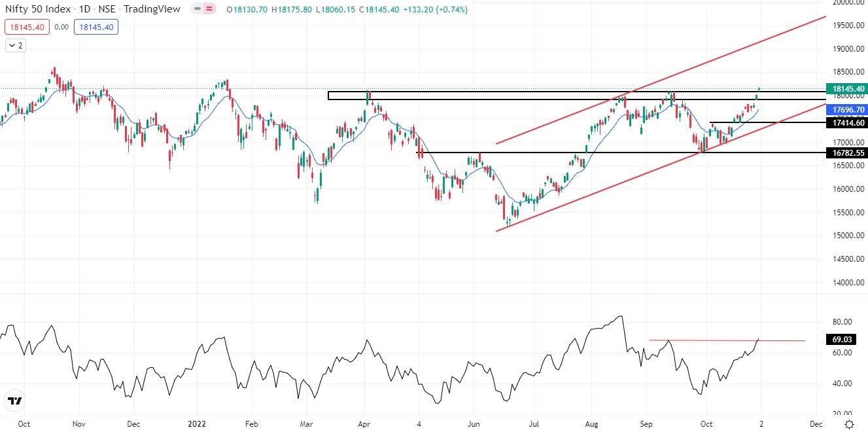Click the Dec label at right of time axis
Viewport: 868px width, 432px height.
pyautogui.click(x=815, y=423)
